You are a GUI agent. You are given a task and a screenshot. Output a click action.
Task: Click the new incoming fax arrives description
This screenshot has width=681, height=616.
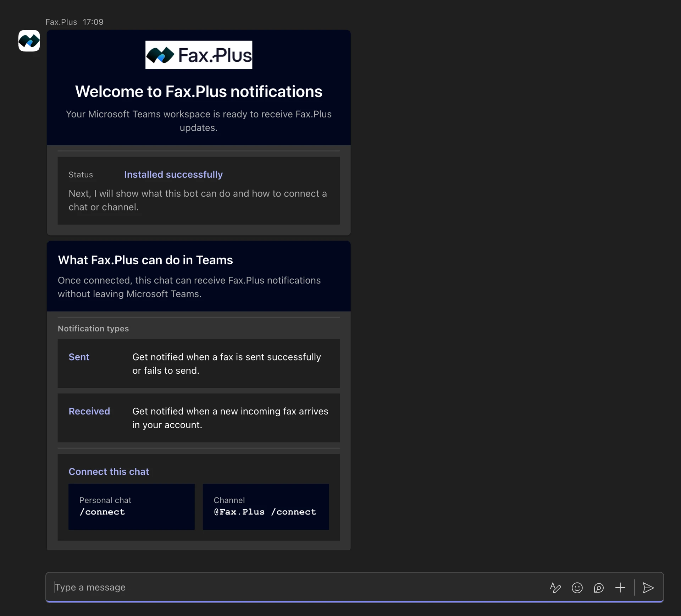pos(230,418)
